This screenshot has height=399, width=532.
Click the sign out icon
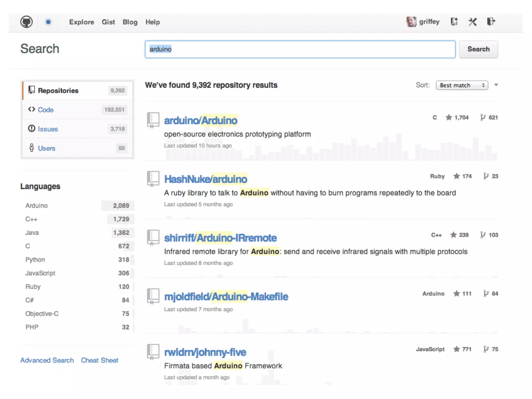[491, 22]
